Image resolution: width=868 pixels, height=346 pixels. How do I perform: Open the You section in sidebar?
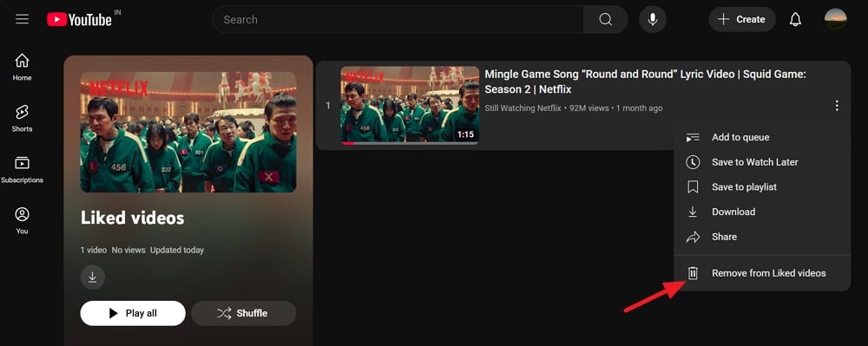pyautogui.click(x=23, y=220)
